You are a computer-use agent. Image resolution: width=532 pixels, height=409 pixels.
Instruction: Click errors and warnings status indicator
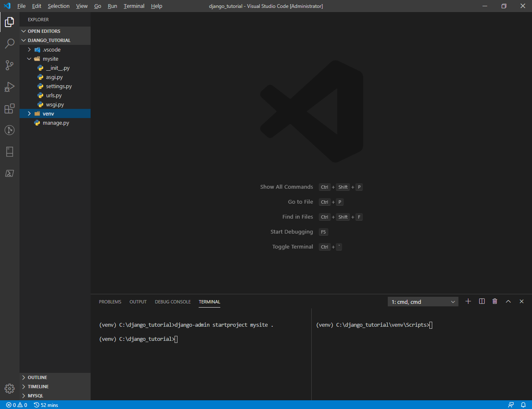pos(17,405)
